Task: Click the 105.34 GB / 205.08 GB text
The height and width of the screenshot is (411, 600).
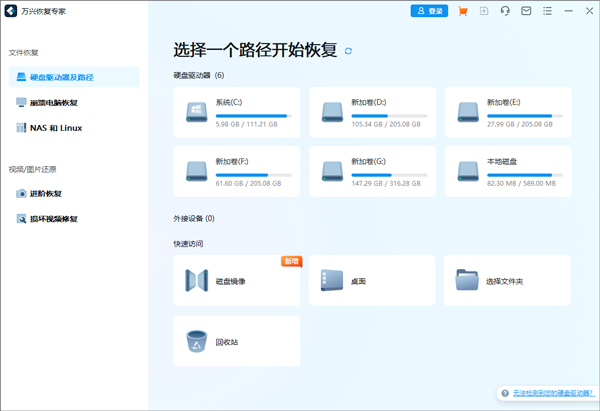Action: tap(386, 124)
